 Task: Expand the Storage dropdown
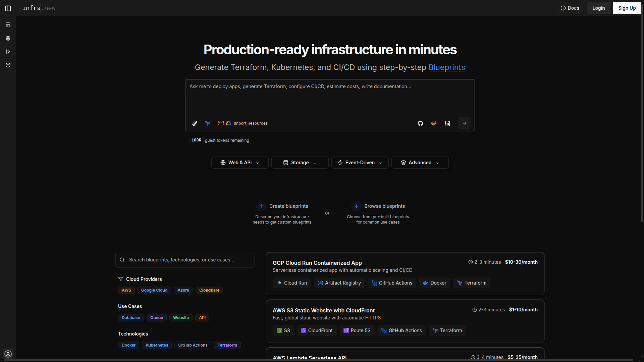[300, 163]
